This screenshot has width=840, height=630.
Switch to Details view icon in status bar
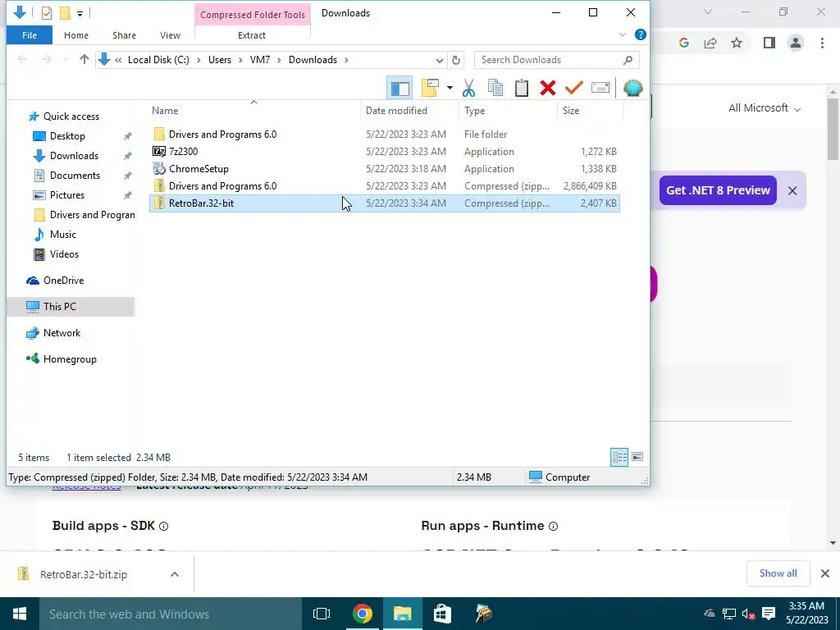(x=619, y=457)
